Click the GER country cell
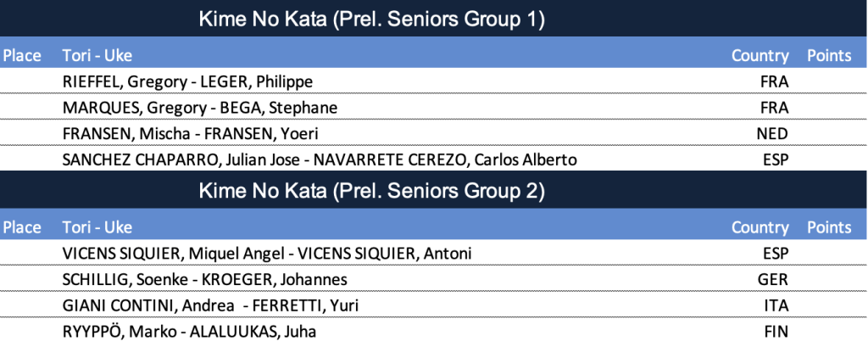The image size is (868, 358). pos(773,279)
